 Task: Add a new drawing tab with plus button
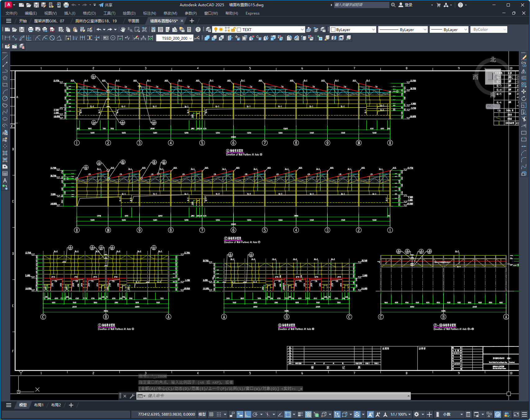pos(192,21)
